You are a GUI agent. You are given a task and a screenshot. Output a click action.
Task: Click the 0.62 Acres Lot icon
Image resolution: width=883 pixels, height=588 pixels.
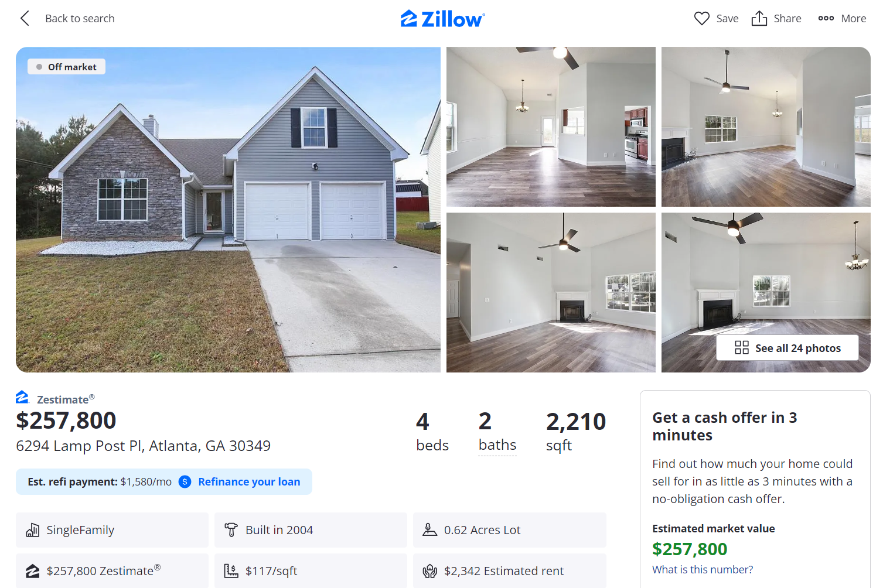click(429, 530)
